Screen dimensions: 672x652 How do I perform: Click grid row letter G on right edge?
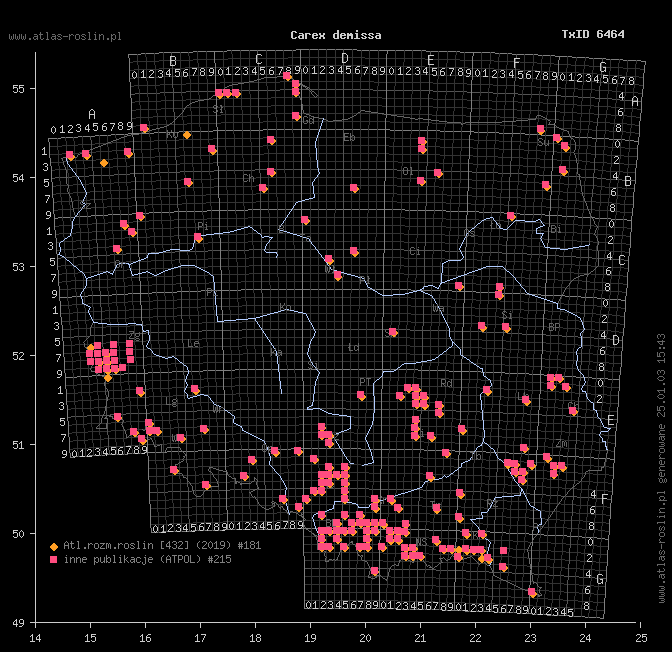tap(600, 580)
